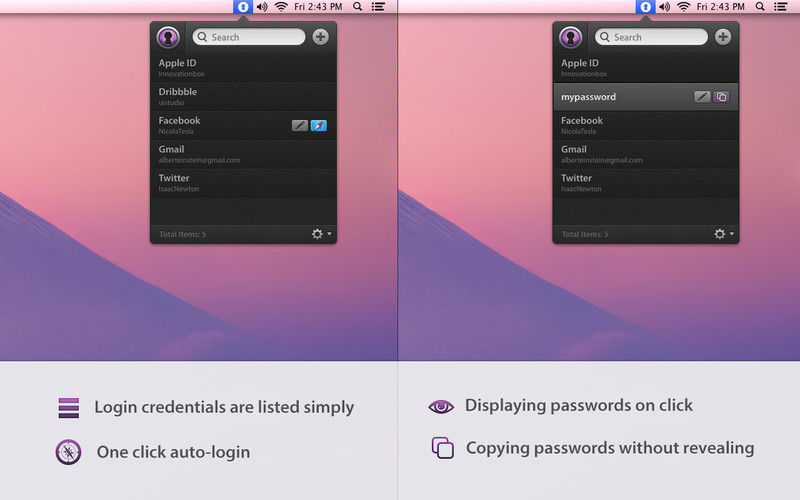Image resolution: width=800 pixels, height=500 pixels.
Task: Click the clock Fri 2:43 PM in right menu bar
Action: [x=720, y=7]
